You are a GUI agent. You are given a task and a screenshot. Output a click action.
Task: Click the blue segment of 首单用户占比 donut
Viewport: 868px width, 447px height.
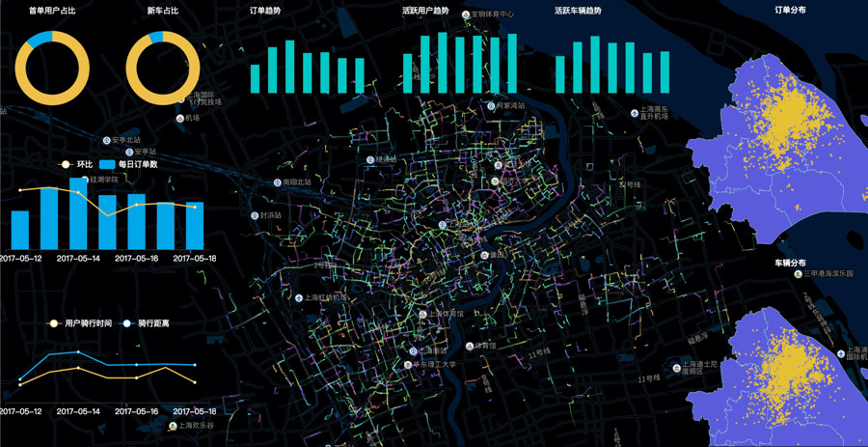[x=40, y=39]
